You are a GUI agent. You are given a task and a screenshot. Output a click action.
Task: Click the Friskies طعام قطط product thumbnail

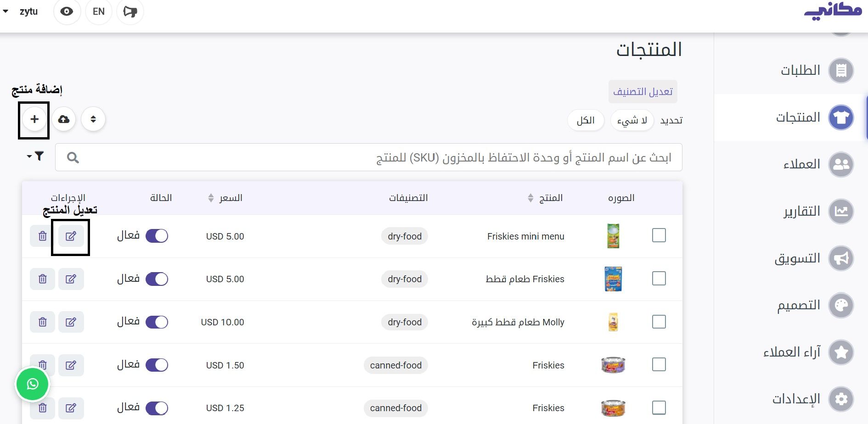click(613, 279)
